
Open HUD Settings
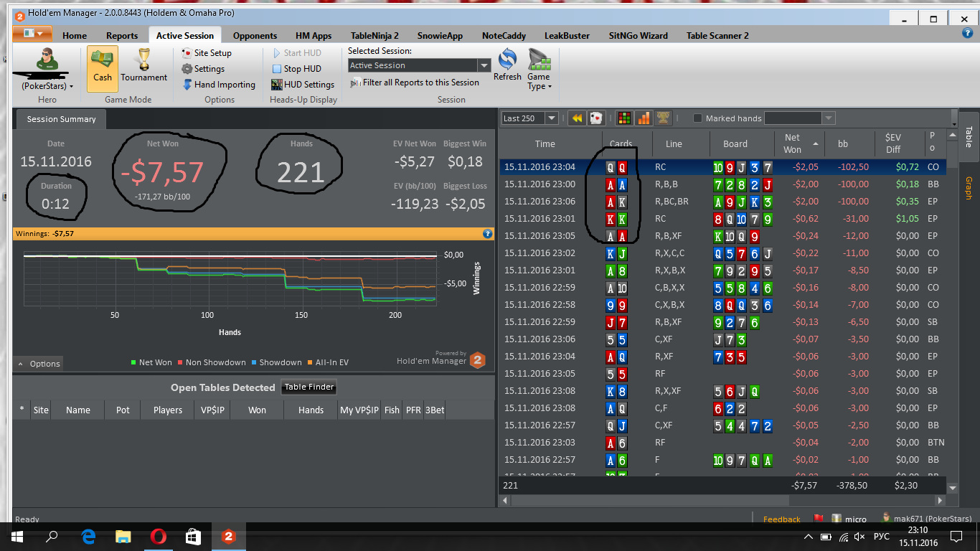pyautogui.click(x=303, y=85)
